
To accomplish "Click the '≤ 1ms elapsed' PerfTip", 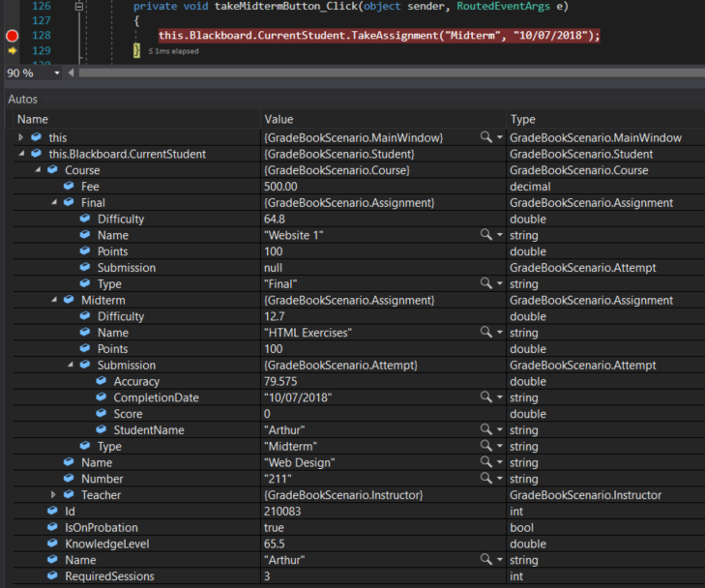I will pos(173,51).
